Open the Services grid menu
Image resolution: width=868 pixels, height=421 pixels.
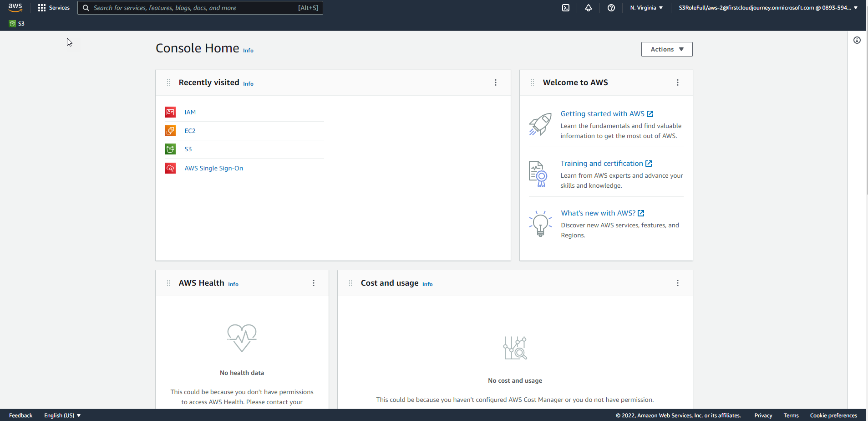click(x=54, y=8)
